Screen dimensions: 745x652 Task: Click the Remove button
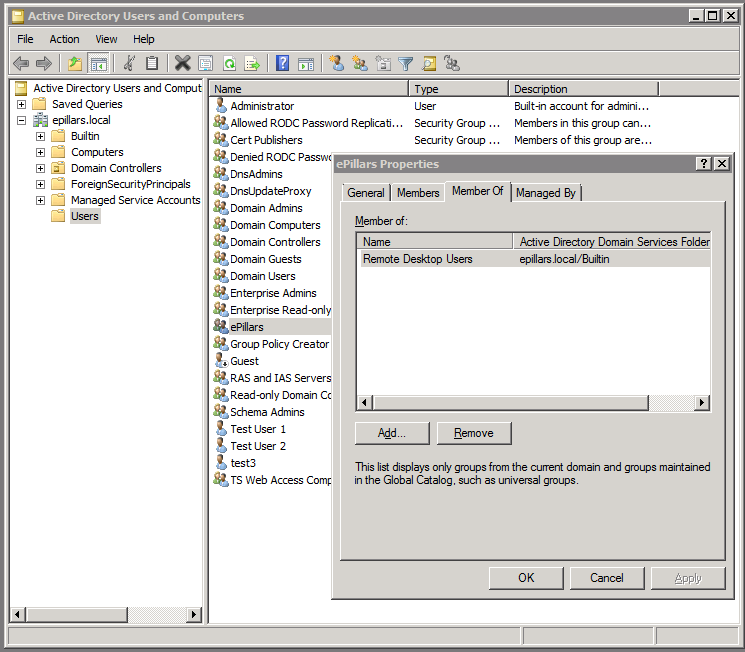[474, 433]
